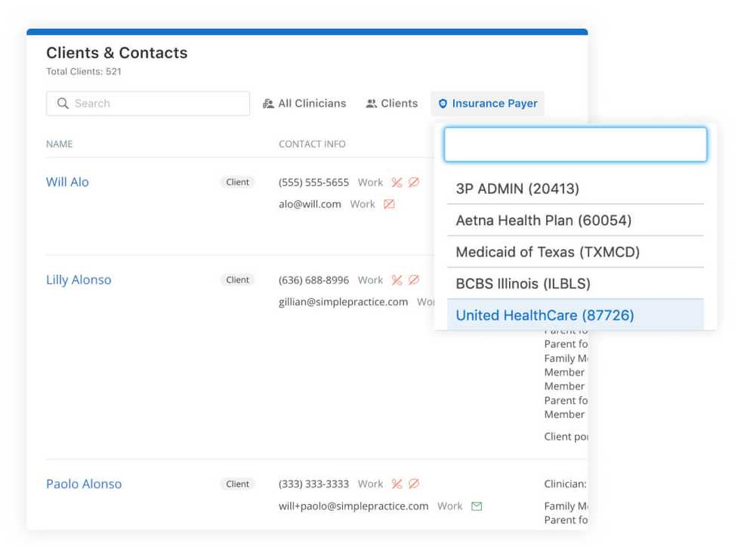Viewport: 744px width, 560px height.
Task: Click phone number (555) 555-5655
Action: (x=313, y=182)
